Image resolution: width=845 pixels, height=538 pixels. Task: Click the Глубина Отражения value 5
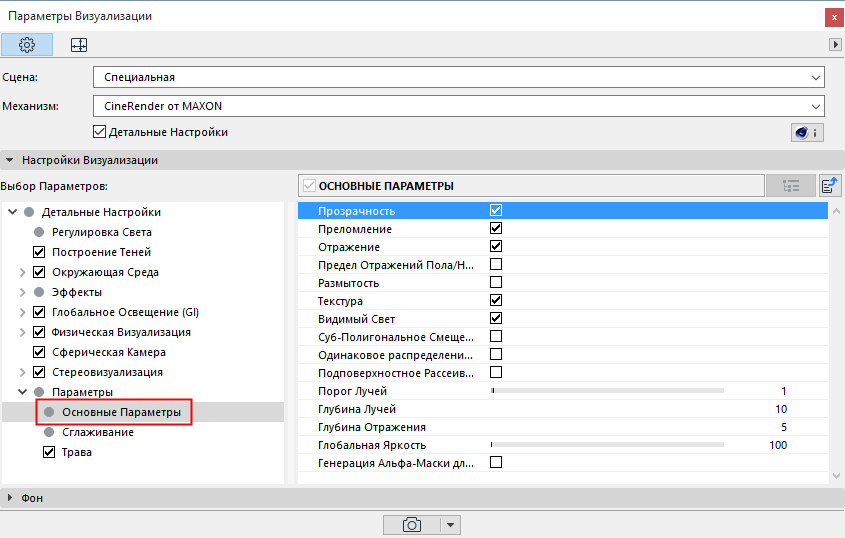(784, 427)
